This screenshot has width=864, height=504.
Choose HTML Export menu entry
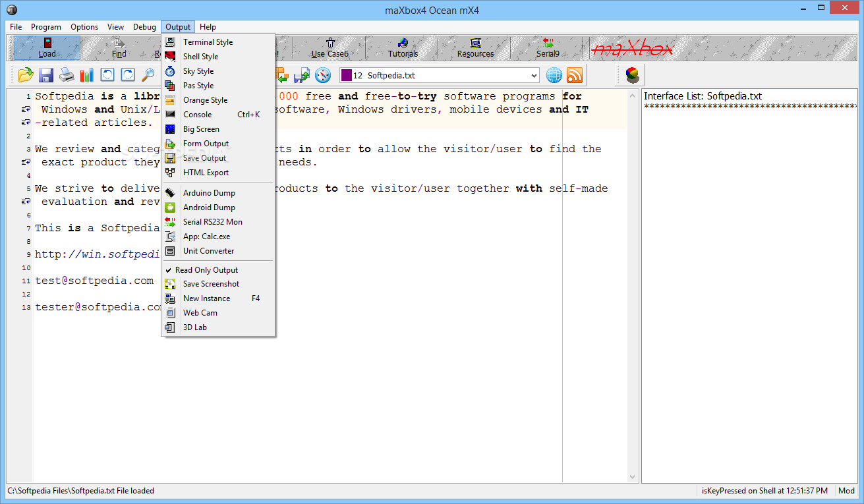[219, 173]
